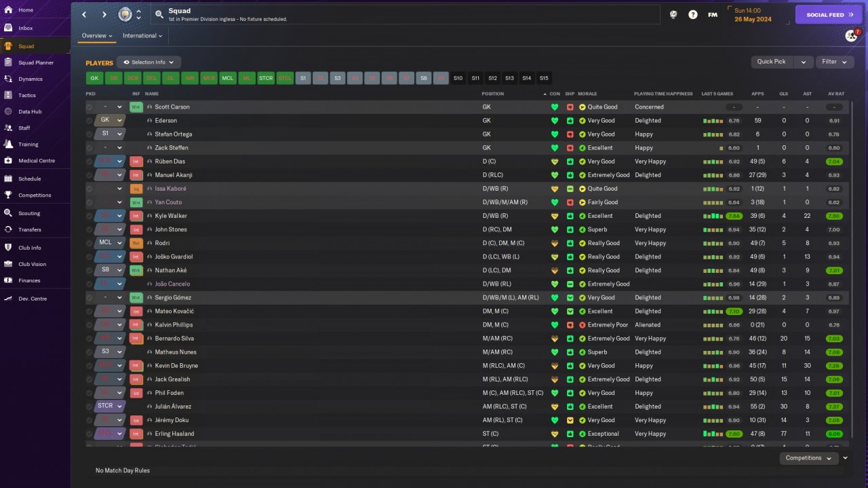
Task: Open Competitions from the sidebar
Action: click(x=35, y=195)
